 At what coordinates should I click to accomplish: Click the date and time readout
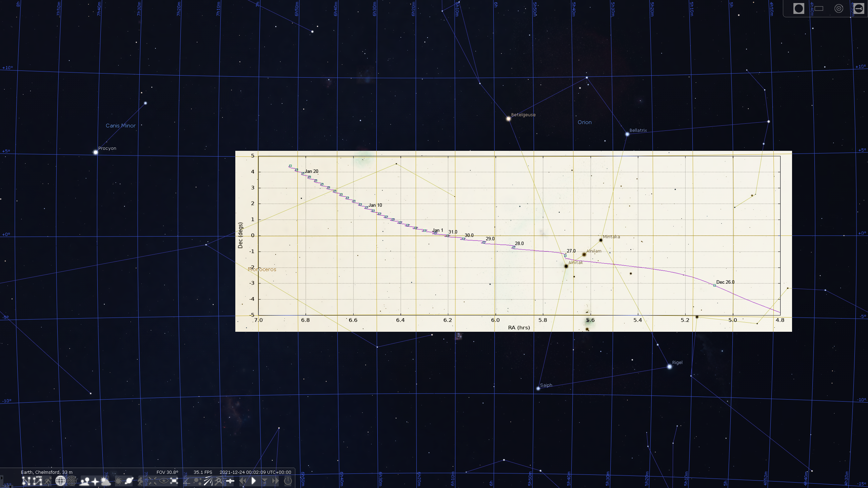click(x=255, y=472)
